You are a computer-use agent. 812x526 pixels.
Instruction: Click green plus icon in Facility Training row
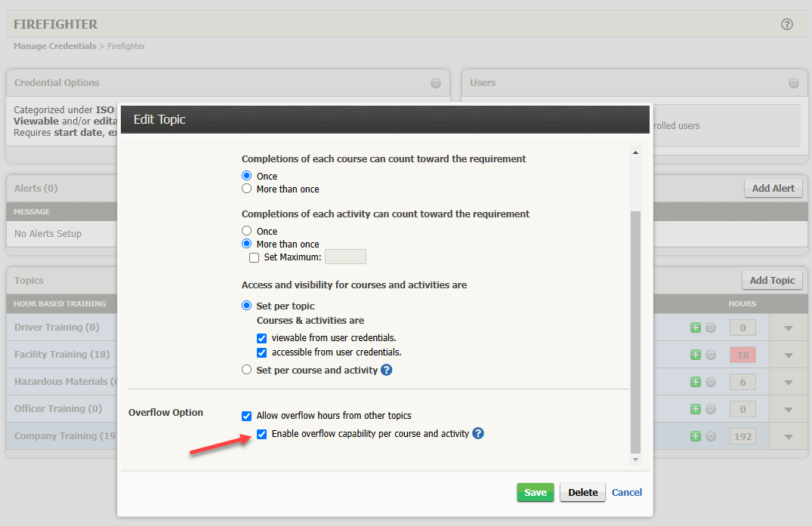[x=696, y=355]
